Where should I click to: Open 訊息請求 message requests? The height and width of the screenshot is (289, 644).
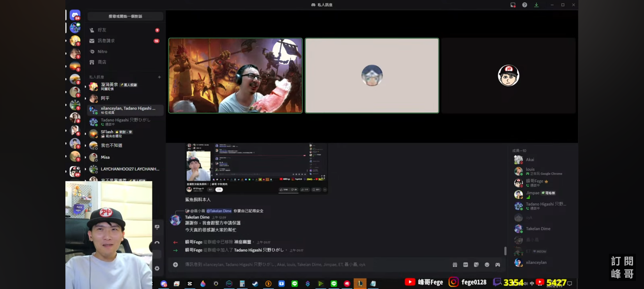(x=125, y=41)
